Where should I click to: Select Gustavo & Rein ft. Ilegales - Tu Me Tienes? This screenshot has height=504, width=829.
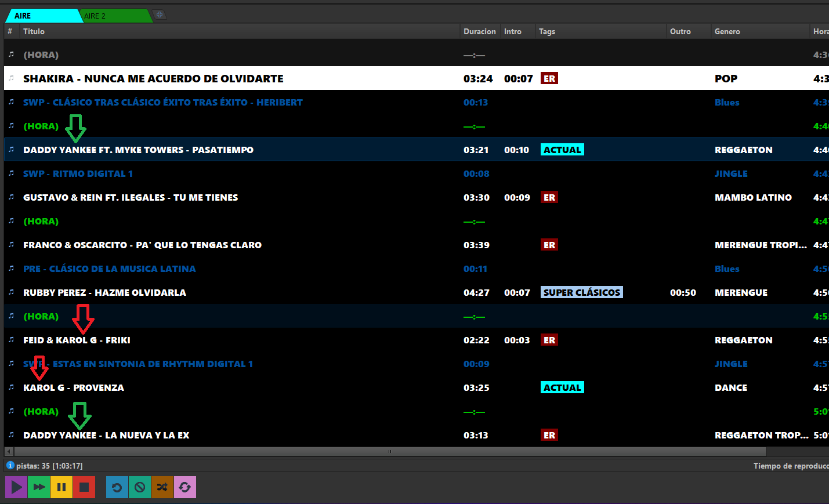(x=417, y=197)
